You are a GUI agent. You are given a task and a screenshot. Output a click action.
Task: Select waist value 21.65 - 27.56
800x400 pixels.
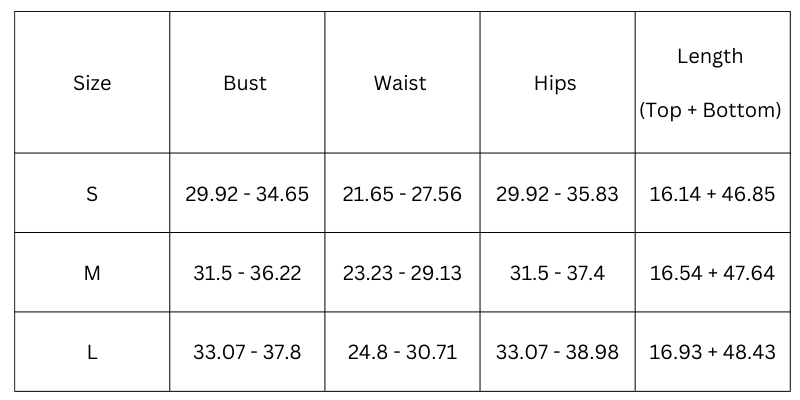click(x=402, y=194)
